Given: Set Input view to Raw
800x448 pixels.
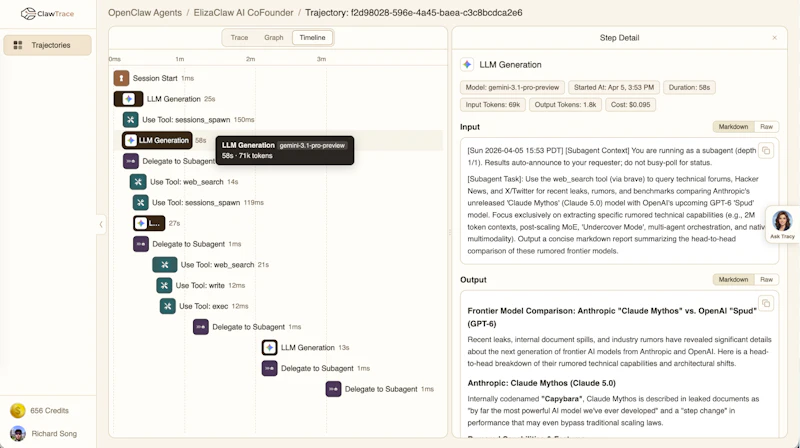Looking at the screenshot, I should click(x=766, y=127).
